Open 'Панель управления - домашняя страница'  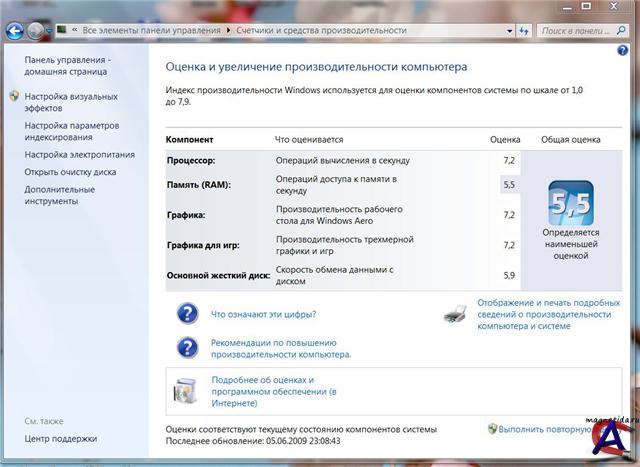[x=67, y=66]
